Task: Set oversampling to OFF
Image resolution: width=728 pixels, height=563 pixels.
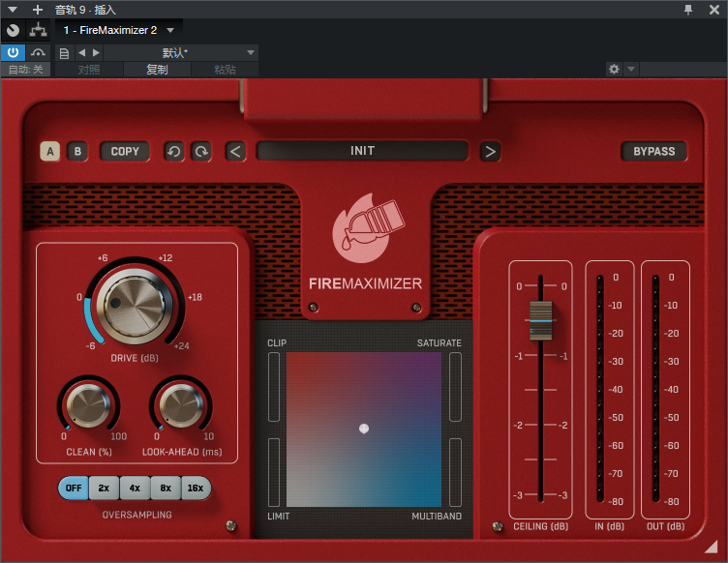Action: (74, 488)
